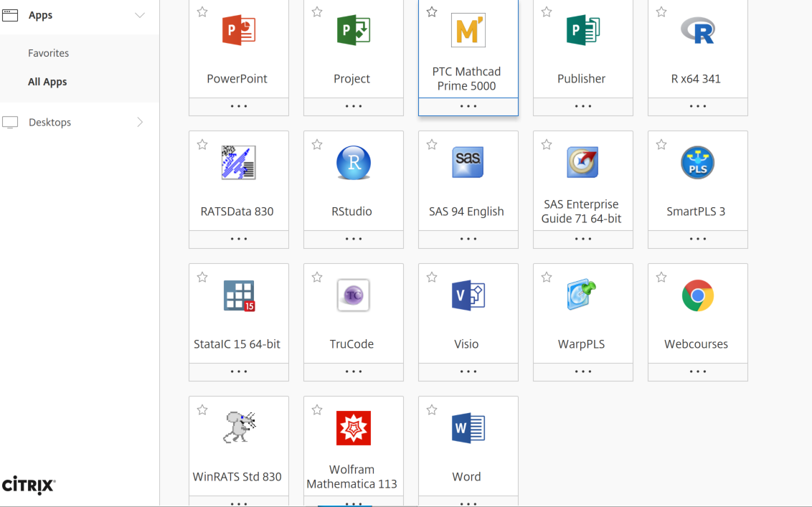Open the R x64 341 icon

697,30
